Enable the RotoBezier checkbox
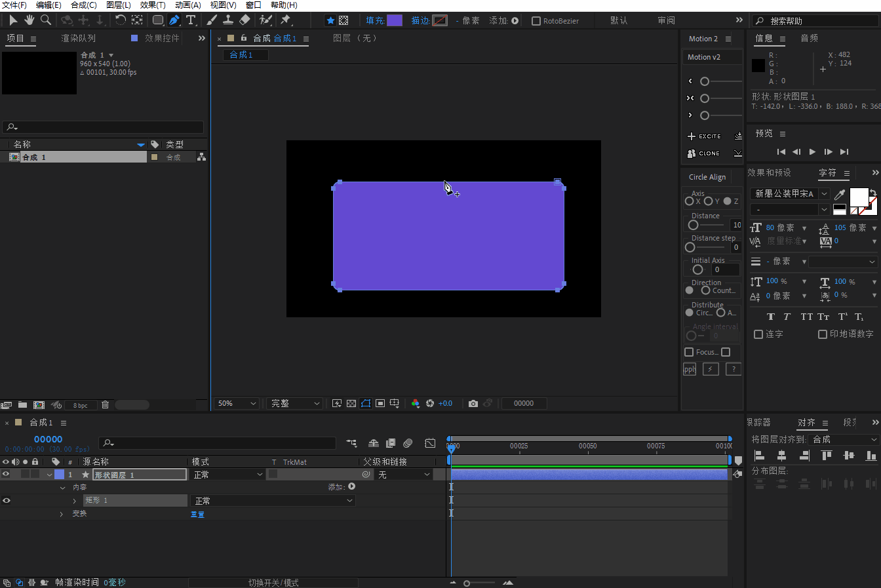 (536, 21)
